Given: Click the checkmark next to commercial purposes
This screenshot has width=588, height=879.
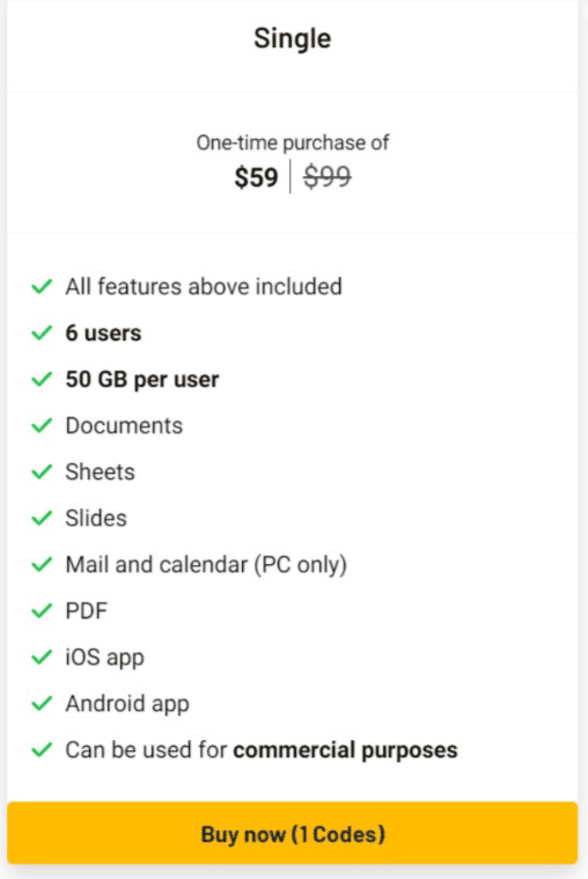Looking at the screenshot, I should (41, 750).
